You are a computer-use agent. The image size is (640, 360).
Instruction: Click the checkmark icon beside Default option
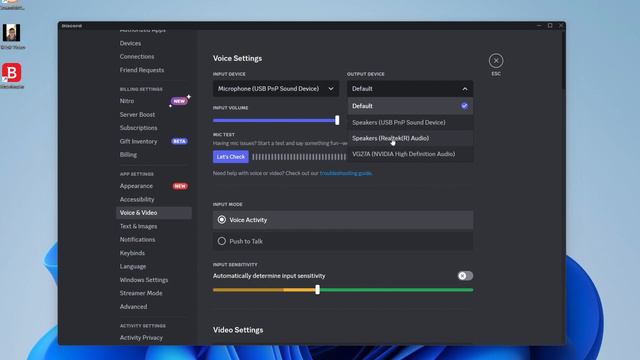464,106
